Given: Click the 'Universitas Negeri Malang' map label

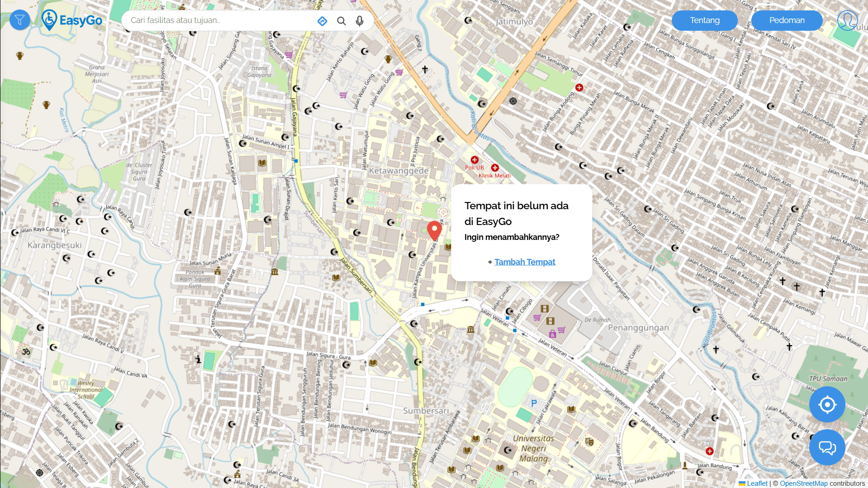Looking at the screenshot, I should [533, 448].
